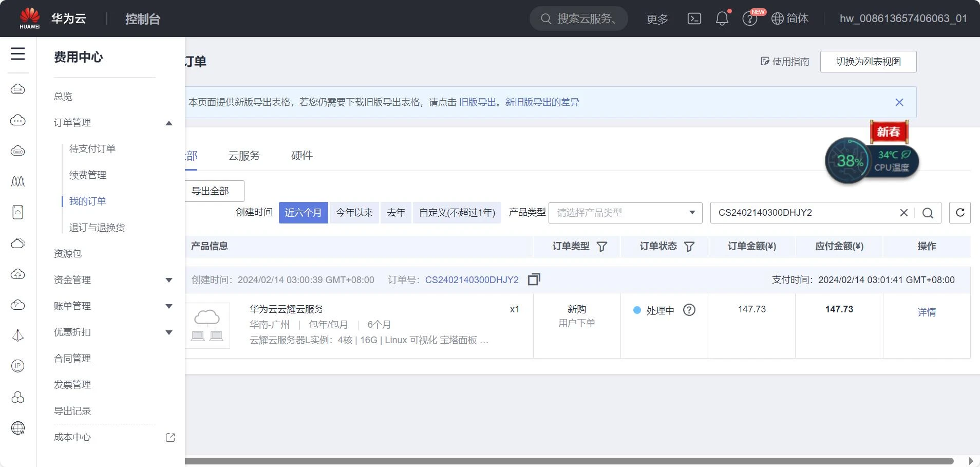Viewport: 980px width, 467px height.
Task: Select 今年以来 time filter
Action: coord(354,213)
